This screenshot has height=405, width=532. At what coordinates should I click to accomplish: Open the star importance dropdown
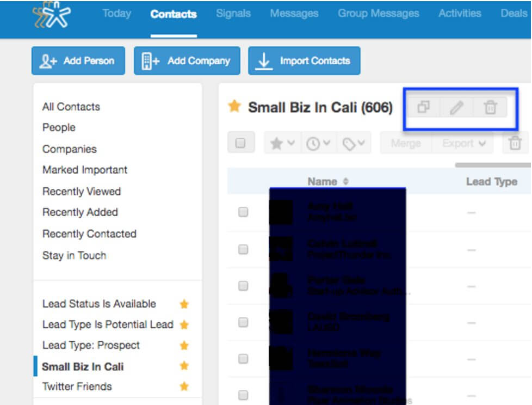[x=282, y=144]
